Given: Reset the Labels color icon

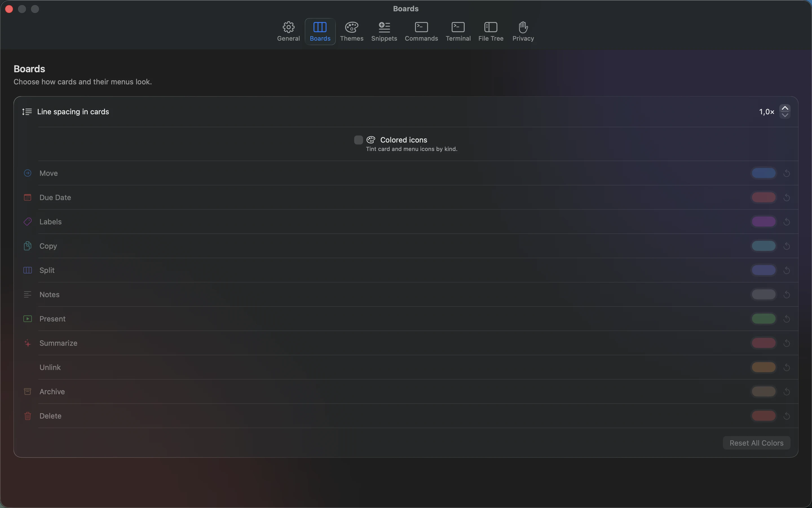Looking at the screenshot, I should pos(787,222).
